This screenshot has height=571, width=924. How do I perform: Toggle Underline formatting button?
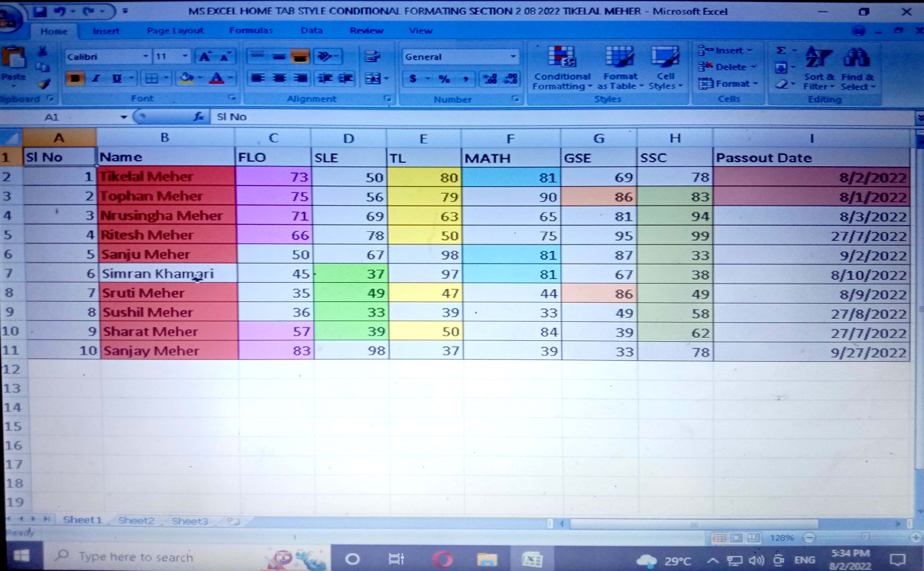tap(117, 79)
